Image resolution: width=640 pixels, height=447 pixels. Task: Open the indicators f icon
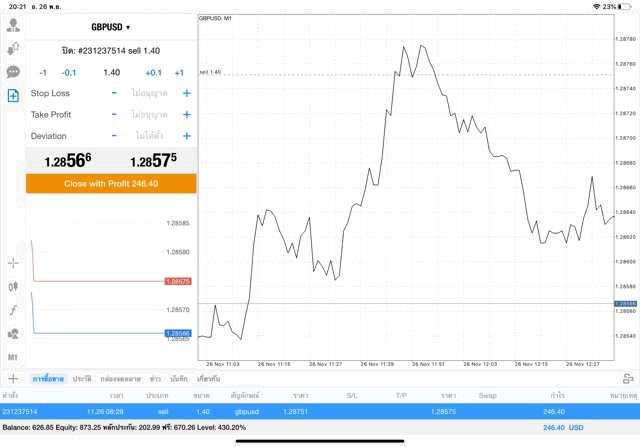pos(13,310)
